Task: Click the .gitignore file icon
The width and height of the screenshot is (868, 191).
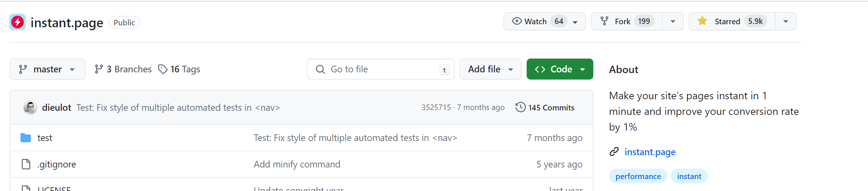Action: tap(26, 164)
